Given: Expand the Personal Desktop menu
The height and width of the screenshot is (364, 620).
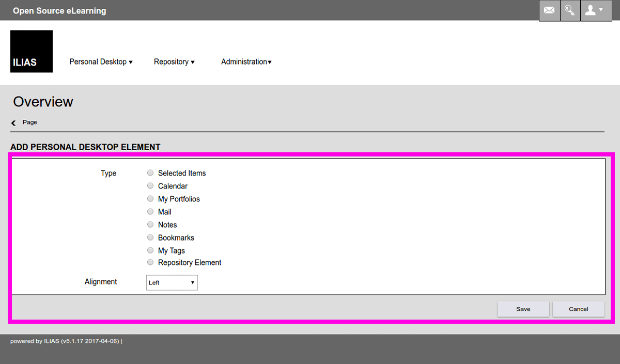Looking at the screenshot, I should 101,62.
